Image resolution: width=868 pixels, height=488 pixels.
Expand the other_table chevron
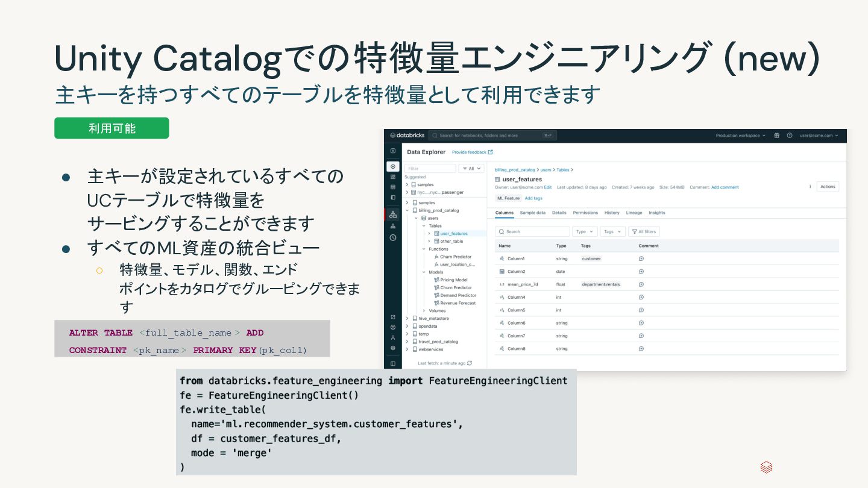point(429,241)
